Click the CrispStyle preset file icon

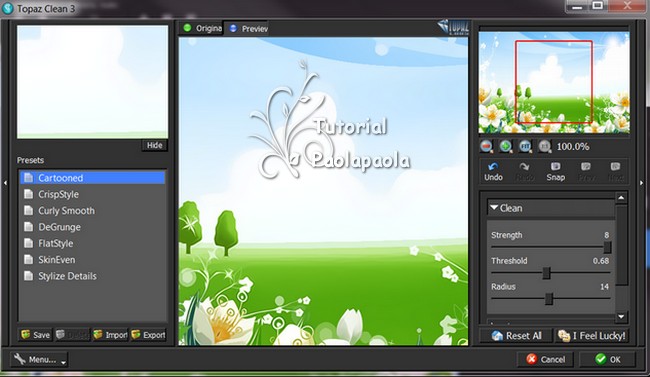pyautogui.click(x=29, y=194)
